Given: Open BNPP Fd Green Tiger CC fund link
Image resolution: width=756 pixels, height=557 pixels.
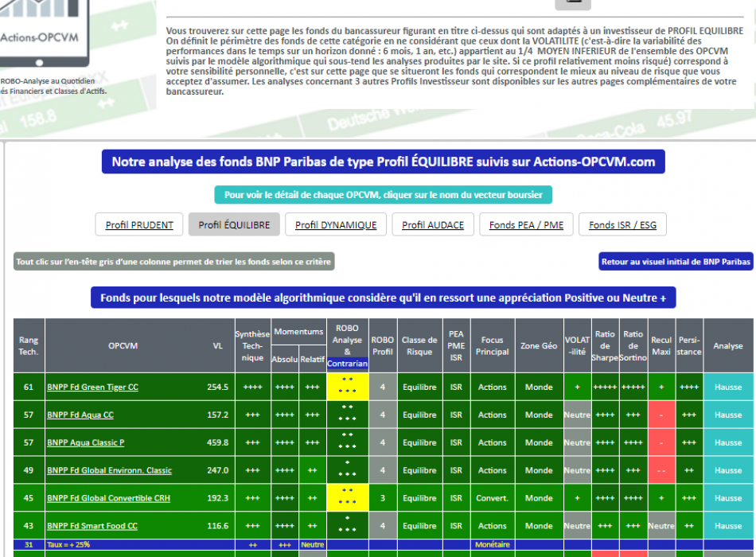Looking at the screenshot, I should [x=92, y=387].
